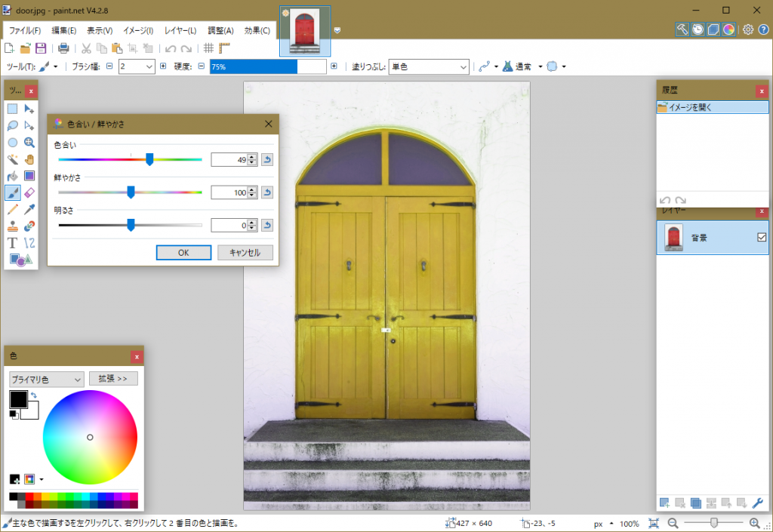This screenshot has height=532, width=773.
Task: Click the 色合い hue slider handle
Action: [149, 159]
